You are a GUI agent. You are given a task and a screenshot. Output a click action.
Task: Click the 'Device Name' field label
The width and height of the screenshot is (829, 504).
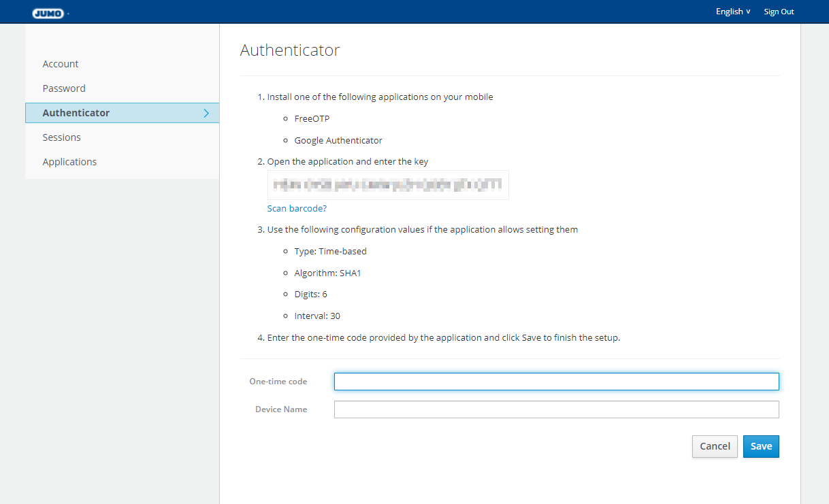click(x=281, y=409)
